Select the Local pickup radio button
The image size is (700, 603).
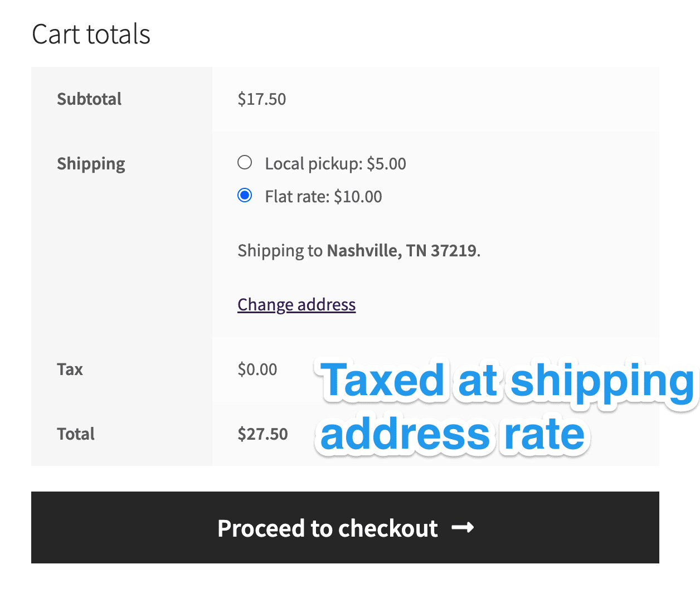(245, 163)
